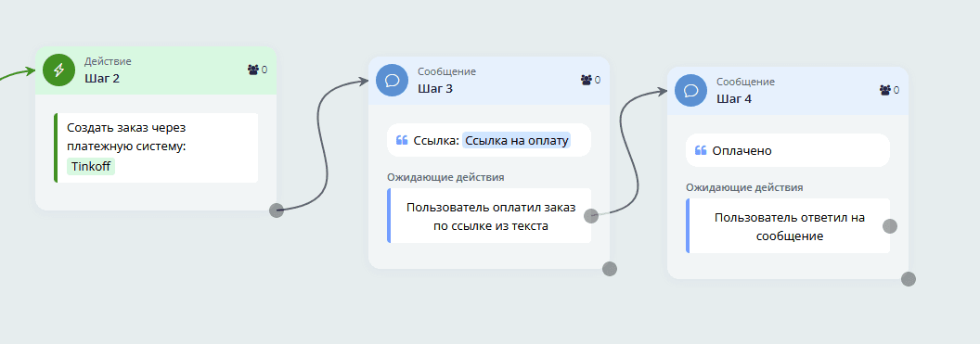Click the 'Действие' label in the Шаг 2 header
Screen dimensions: 980x344
pyautogui.click(x=109, y=61)
